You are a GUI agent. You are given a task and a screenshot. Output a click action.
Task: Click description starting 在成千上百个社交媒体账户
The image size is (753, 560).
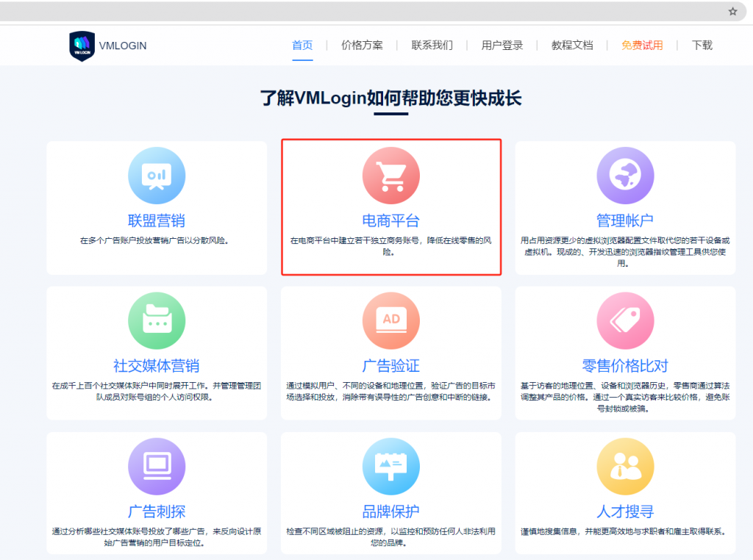(157, 391)
